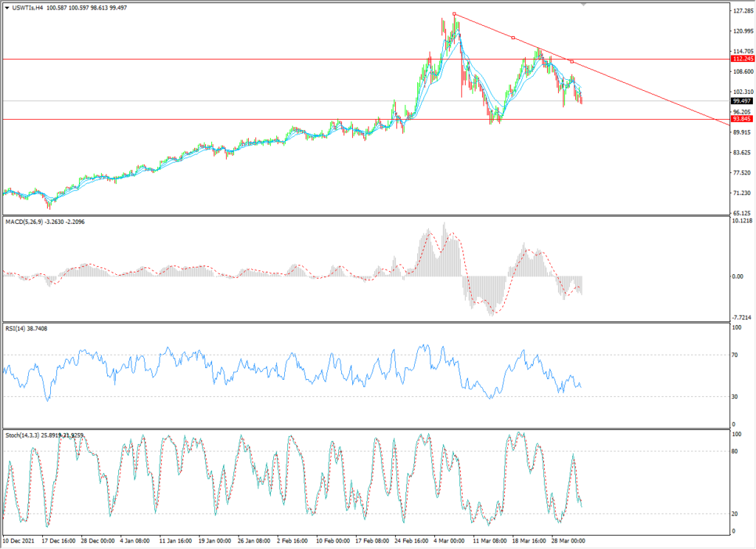Click the 20 level label in Stoch panel
Viewport: 756px width, 549px height.
point(735,514)
